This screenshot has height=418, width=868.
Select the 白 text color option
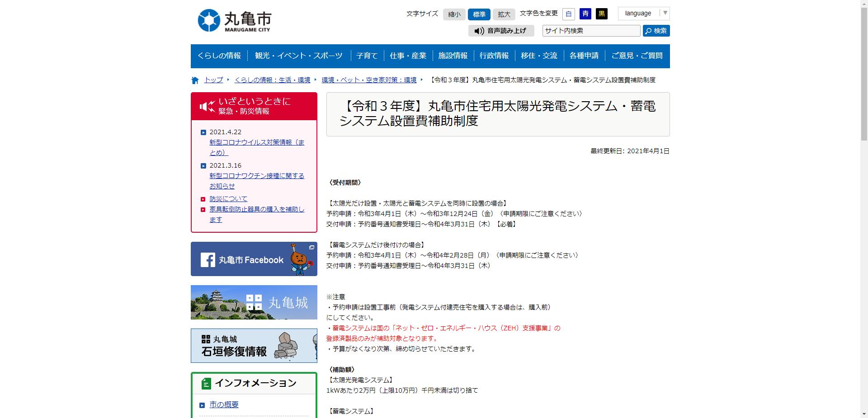click(568, 14)
